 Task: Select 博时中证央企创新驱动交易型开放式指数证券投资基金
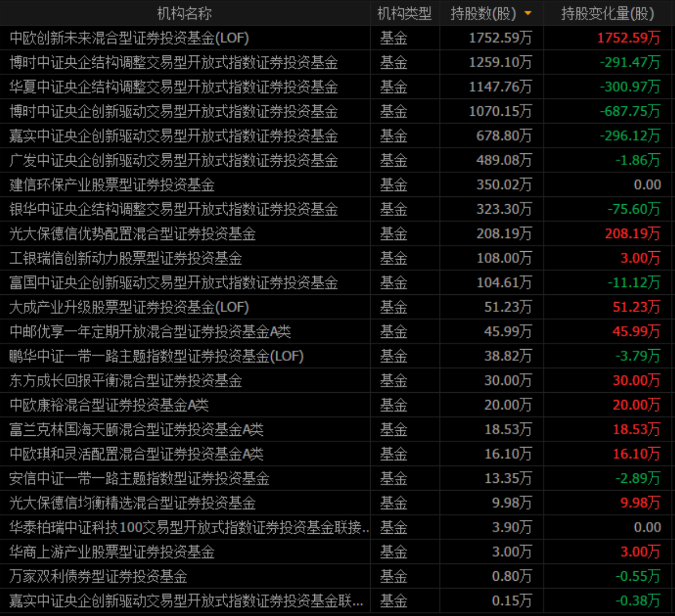tap(173, 111)
